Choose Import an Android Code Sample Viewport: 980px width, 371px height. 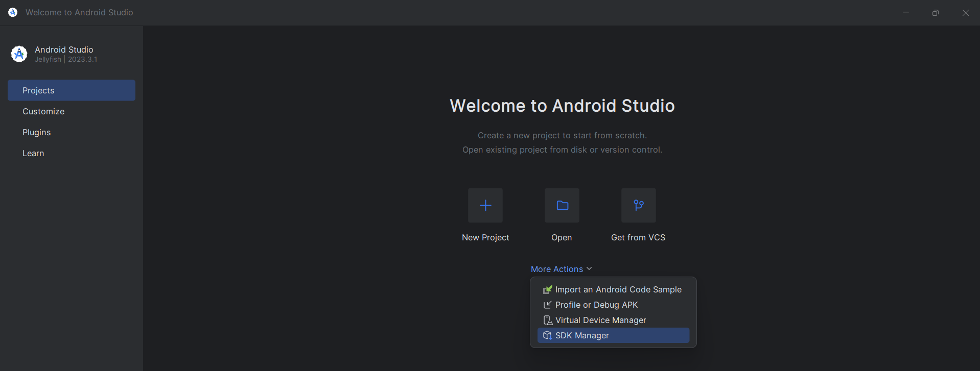(613, 289)
